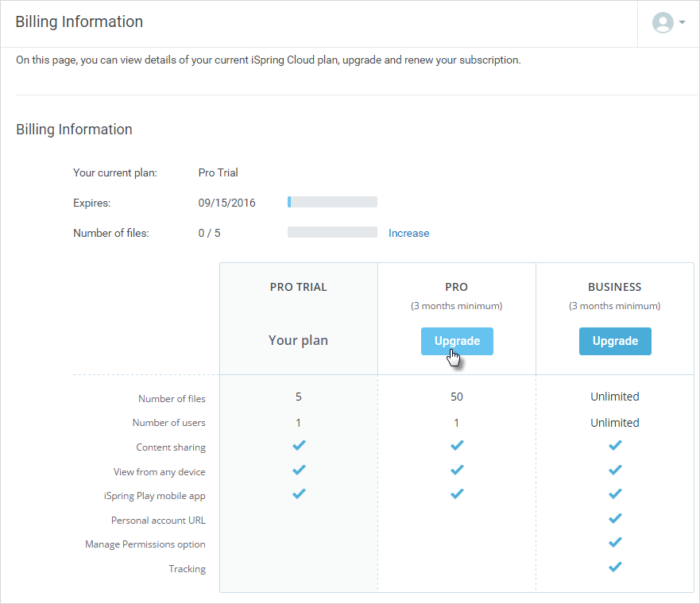This screenshot has width=700, height=604.
Task: Click the Pro Trial Number of files checkmark row
Action: 298,397
